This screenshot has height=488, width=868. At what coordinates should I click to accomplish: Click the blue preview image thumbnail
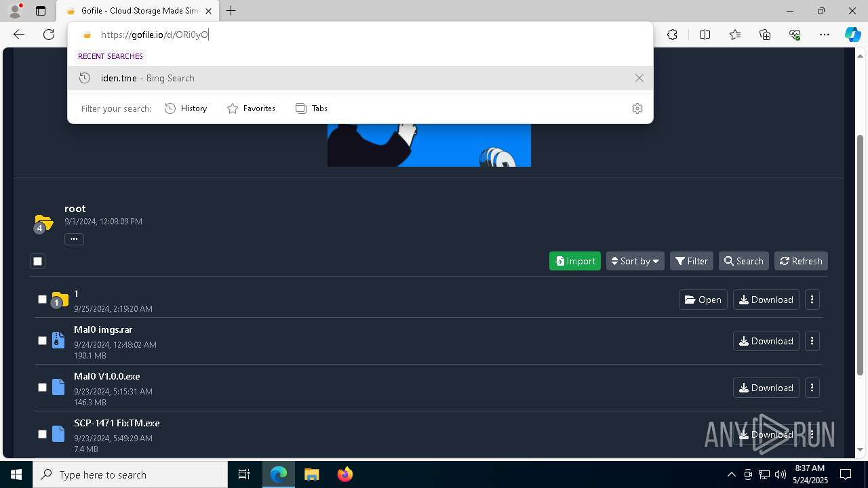tap(429, 144)
